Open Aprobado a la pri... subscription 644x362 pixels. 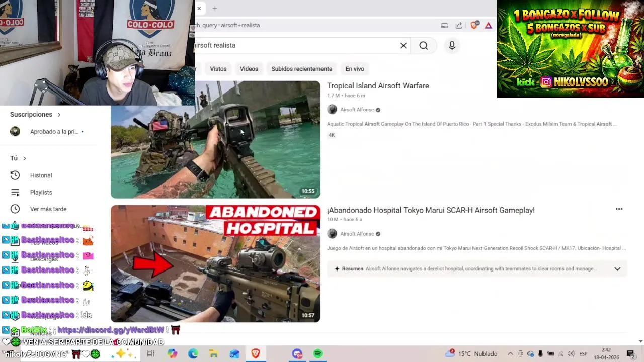click(x=55, y=132)
